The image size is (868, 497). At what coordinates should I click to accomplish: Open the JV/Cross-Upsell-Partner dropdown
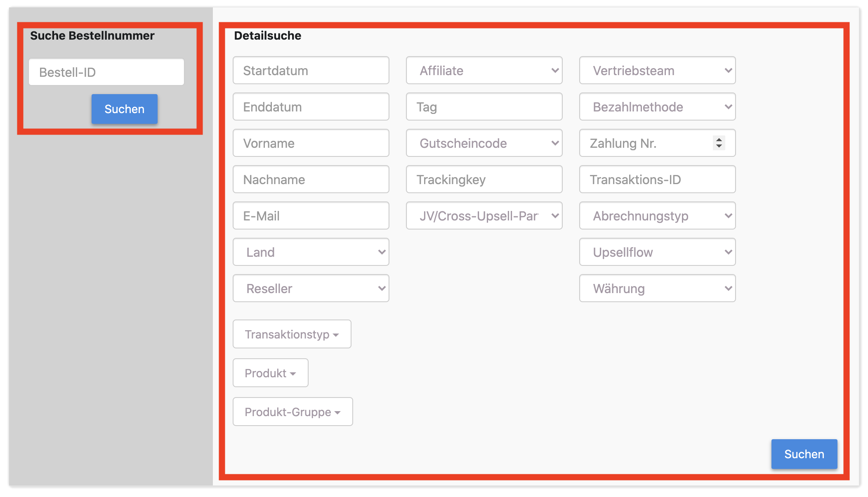point(484,216)
